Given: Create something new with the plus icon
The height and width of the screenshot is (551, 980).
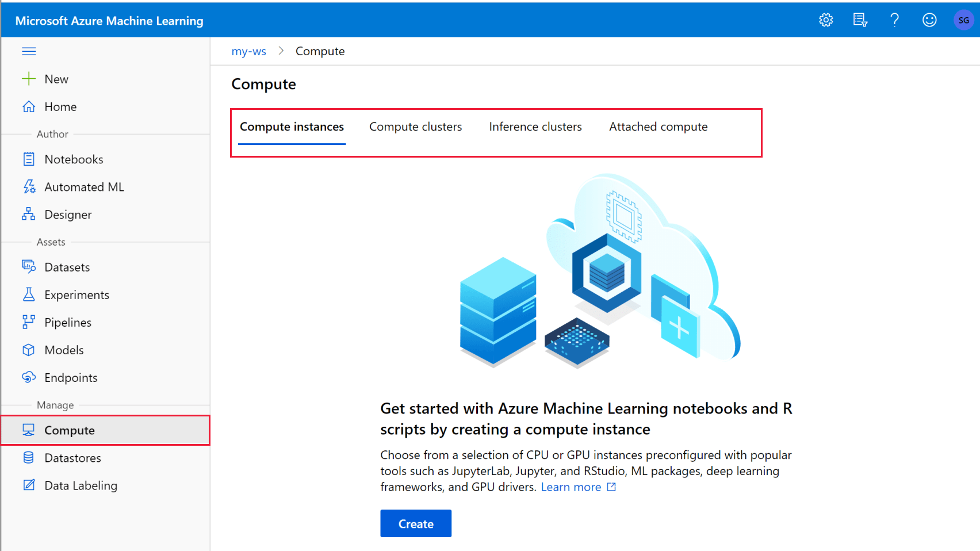Looking at the screenshot, I should tap(55, 79).
